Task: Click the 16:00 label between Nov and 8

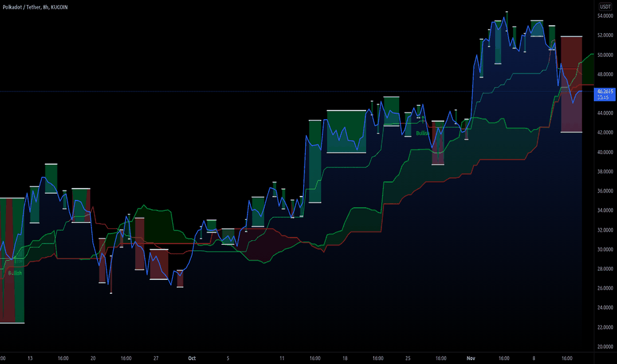Action: pos(504,359)
